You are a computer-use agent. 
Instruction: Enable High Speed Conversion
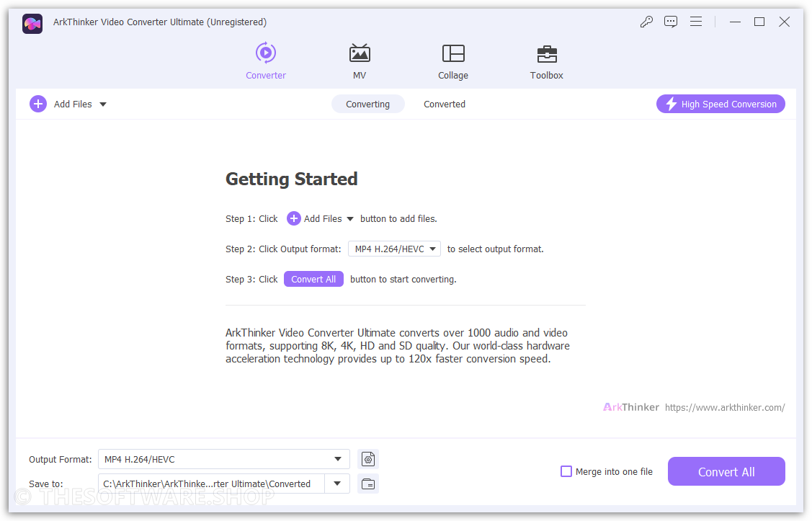(720, 104)
